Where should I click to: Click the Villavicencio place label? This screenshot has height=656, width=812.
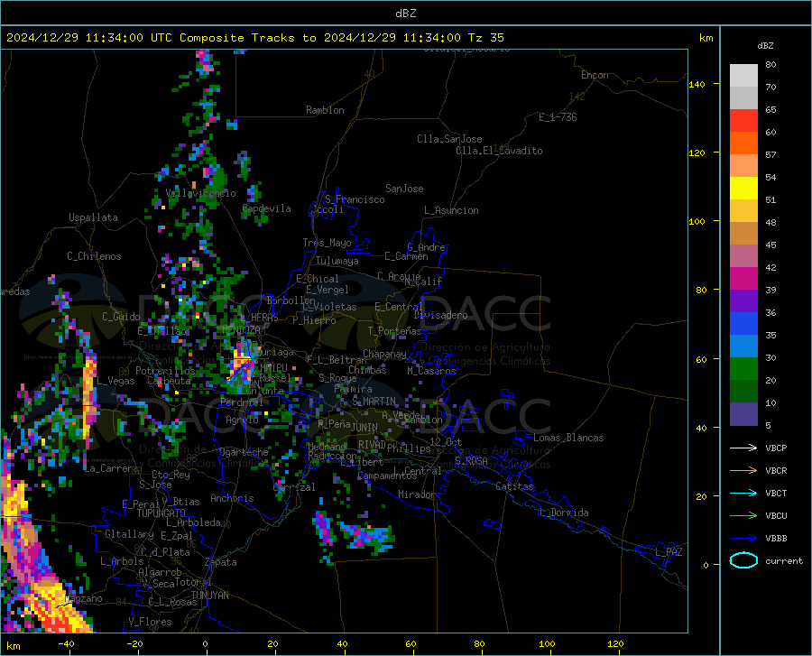click(201, 193)
